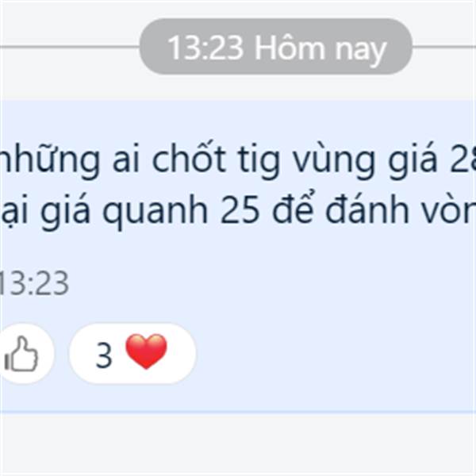The image size is (476, 476).
Task: Click the word 'đánh' in message
Action: point(367,208)
